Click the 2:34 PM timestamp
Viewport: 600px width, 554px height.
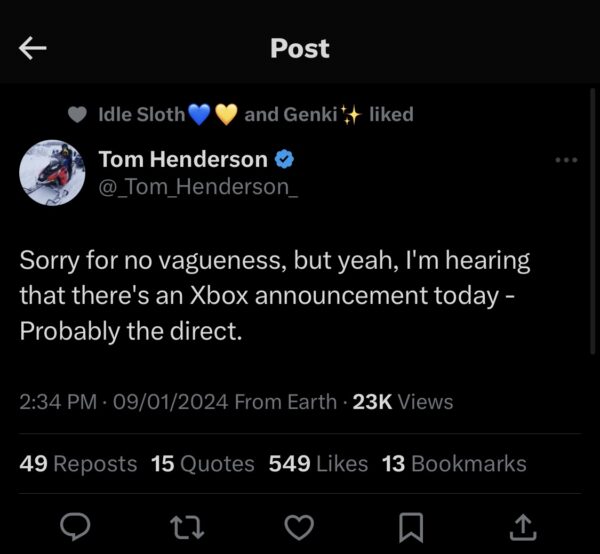58,402
